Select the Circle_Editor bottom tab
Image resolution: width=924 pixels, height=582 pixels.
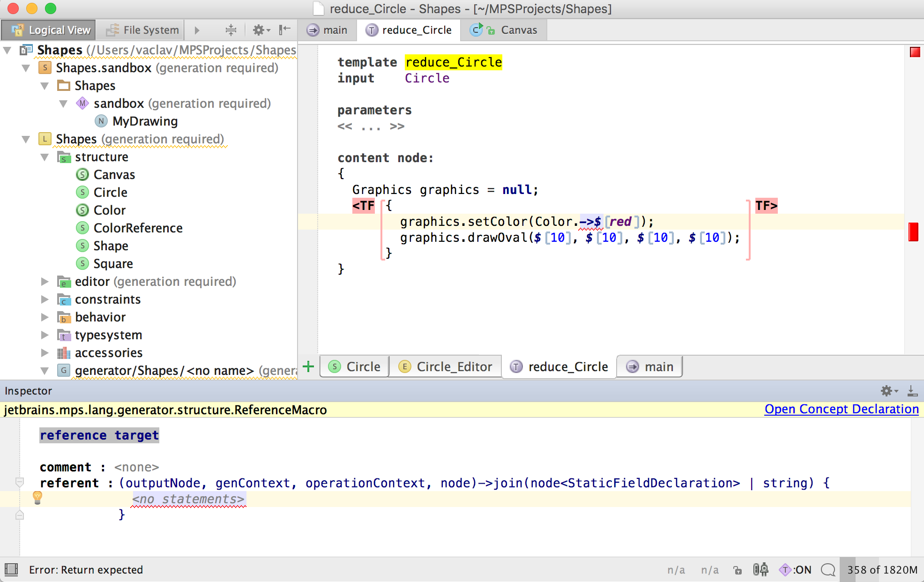coord(445,366)
